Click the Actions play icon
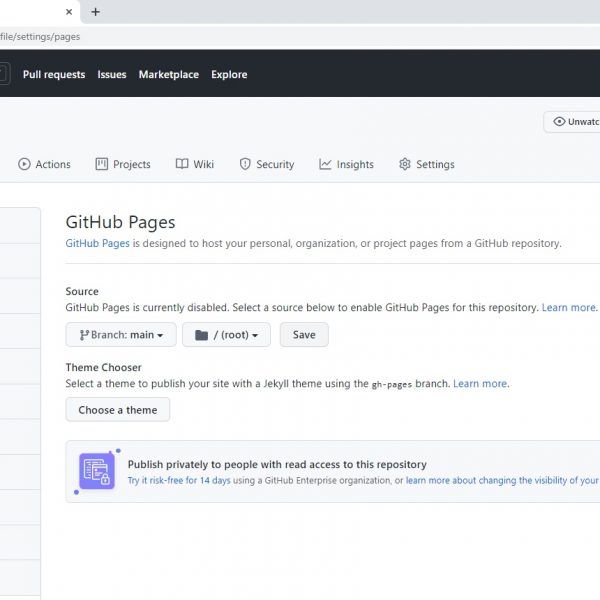 point(24,164)
